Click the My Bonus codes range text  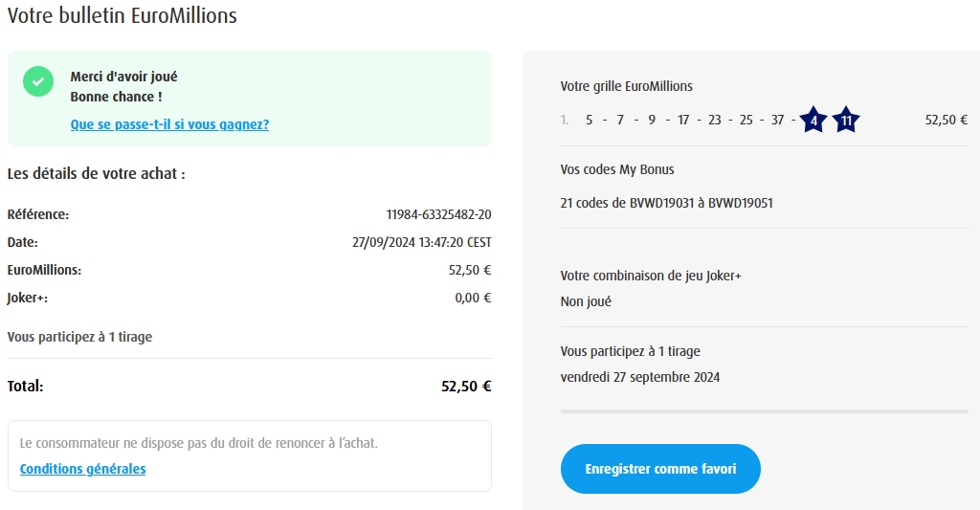pos(666,203)
